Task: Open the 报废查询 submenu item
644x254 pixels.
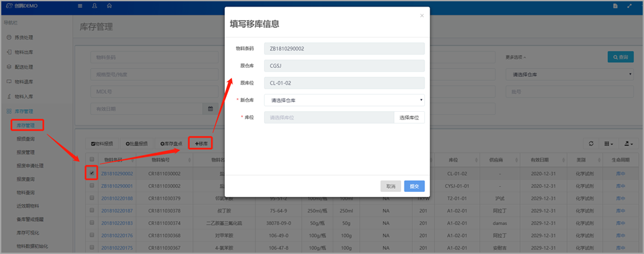Action: pyautogui.click(x=25, y=179)
